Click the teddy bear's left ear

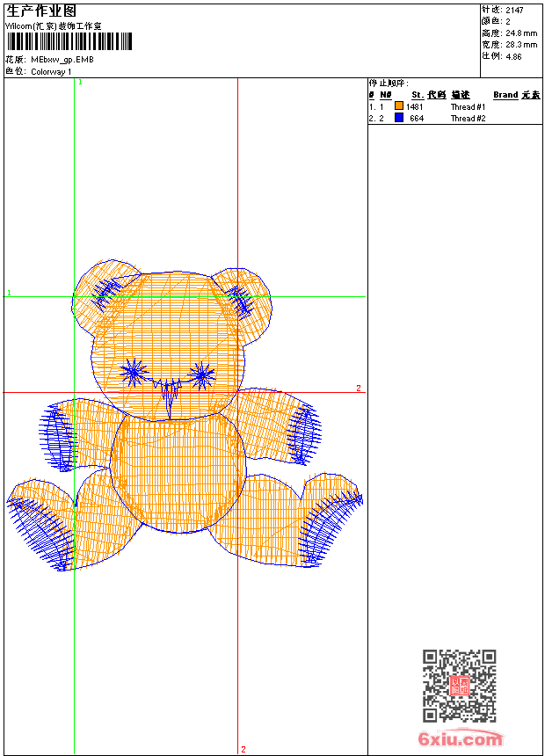[x=104, y=293]
